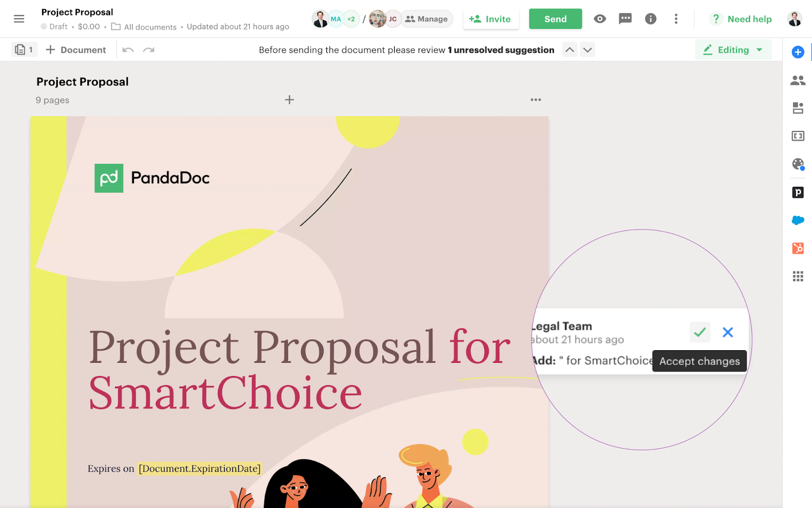
Task: Click the second group recipient photo avatar
Action: click(x=378, y=19)
